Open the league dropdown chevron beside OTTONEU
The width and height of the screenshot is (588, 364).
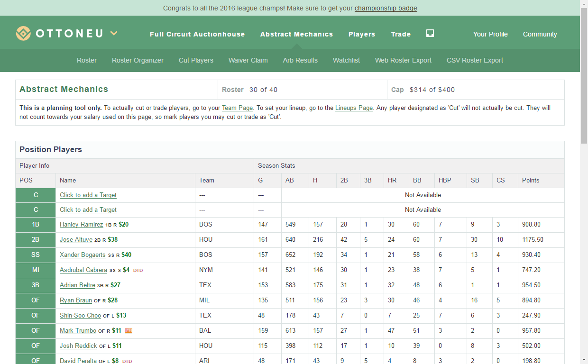[x=114, y=33]
